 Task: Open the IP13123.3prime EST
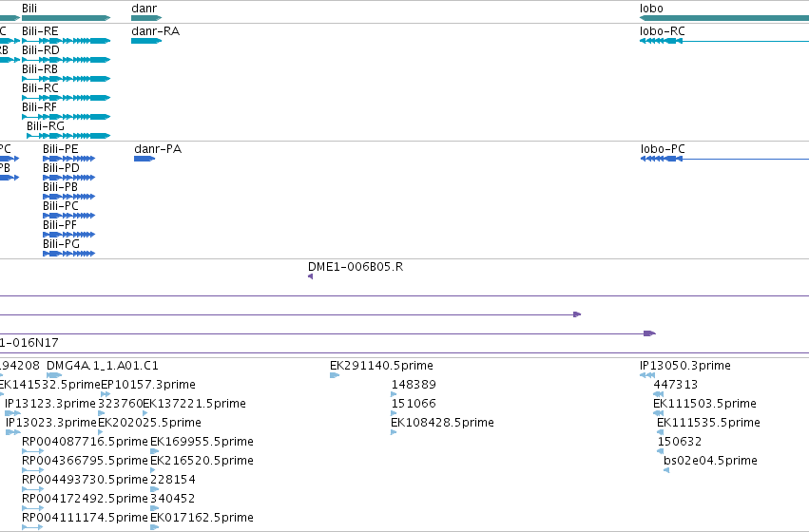tap(13, 413)
